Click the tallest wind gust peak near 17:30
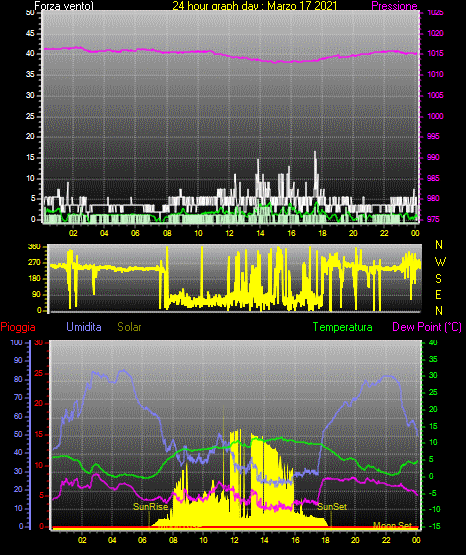The image size is (466, 555). click(x=315, y=153)
